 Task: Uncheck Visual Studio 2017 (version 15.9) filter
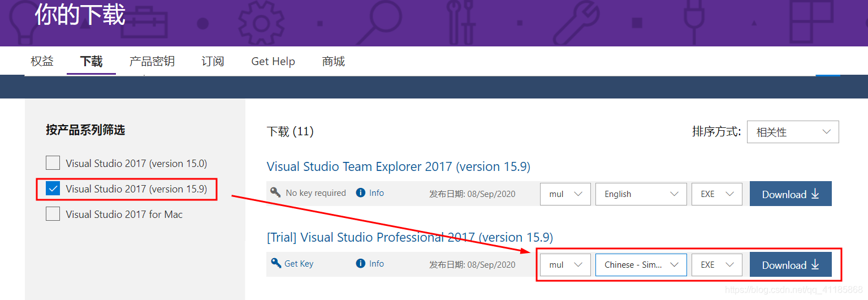click(53, 188)
